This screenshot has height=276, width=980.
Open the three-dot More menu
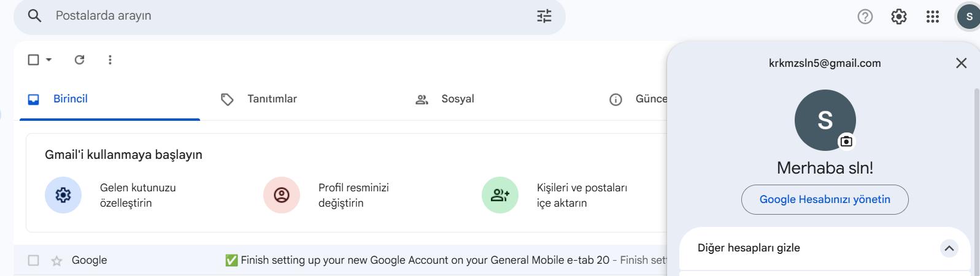coord(110,59)
